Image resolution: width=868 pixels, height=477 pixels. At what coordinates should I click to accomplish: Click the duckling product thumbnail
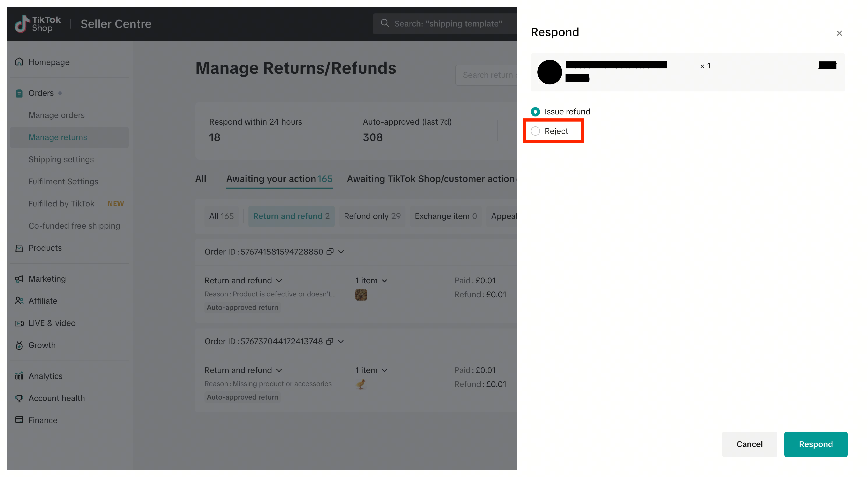pos(361,384)
